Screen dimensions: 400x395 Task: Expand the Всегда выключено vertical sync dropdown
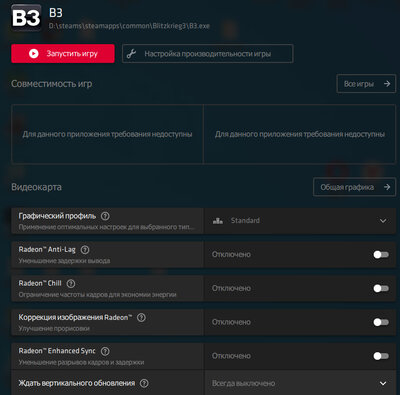coord(300,383)
